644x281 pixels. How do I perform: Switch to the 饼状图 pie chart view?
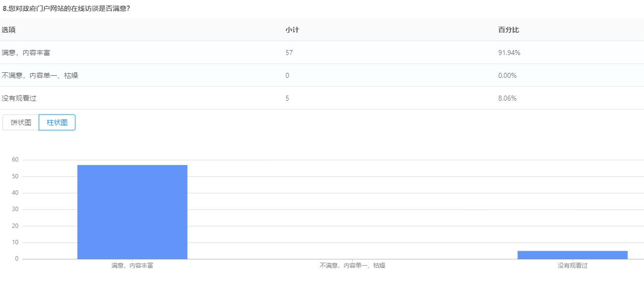pos(21,122)
